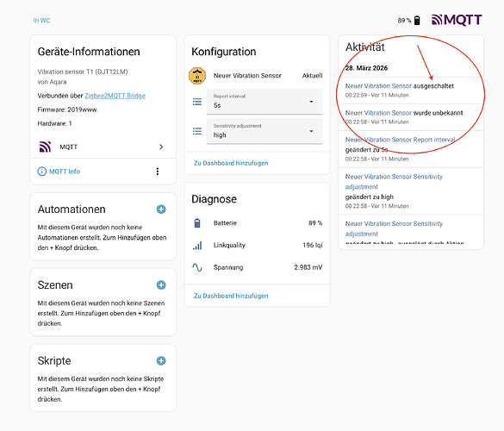Viewport: 504px width, 431px height.
Task: Add Konfiguration entities via Zu Dashboard hinzufügen
Action: coord(231,163)
